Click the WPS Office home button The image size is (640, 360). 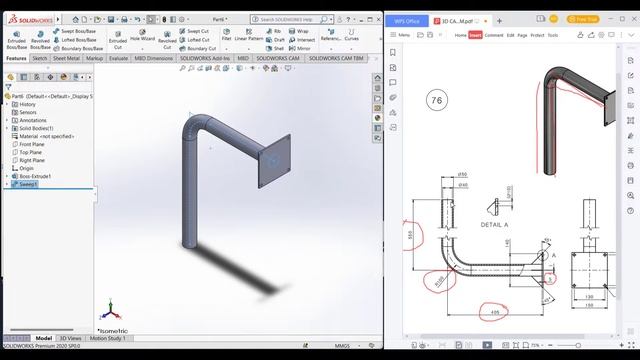tap(407, 21)
